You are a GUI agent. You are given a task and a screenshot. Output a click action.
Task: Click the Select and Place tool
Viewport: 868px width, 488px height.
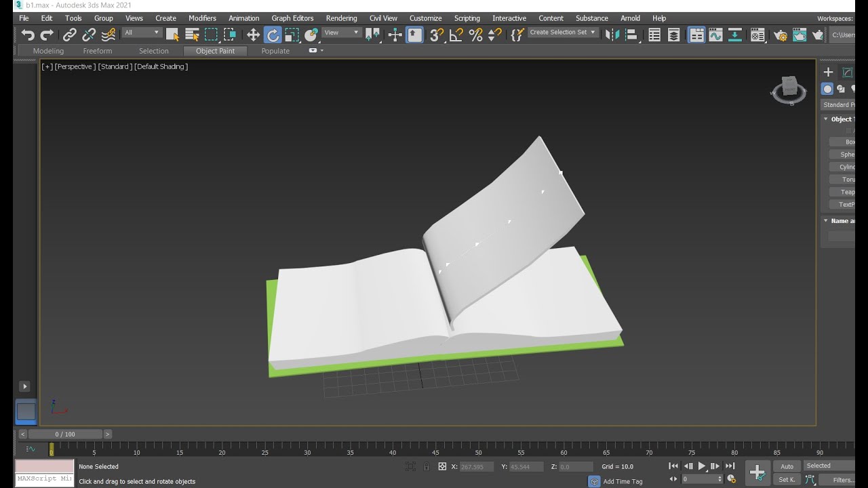(x=311, y=35)
